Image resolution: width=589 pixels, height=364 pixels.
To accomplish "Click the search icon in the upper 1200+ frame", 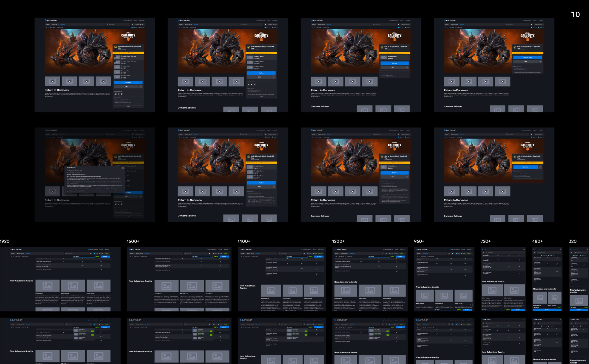I will pos(382,254).
